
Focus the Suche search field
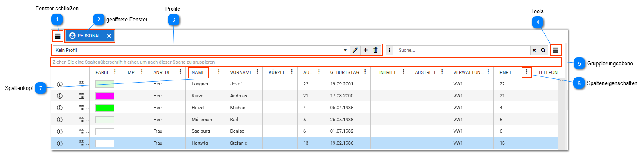point(462,50)
